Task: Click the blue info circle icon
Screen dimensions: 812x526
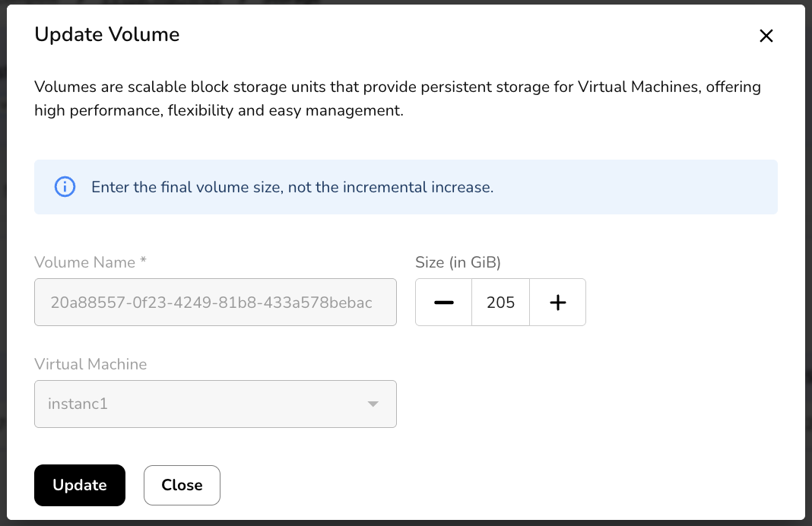Action: [x=65, y=187]
